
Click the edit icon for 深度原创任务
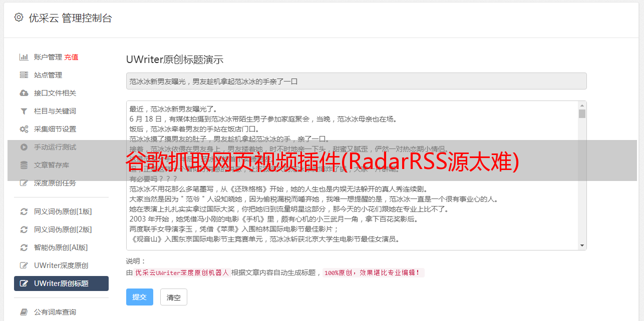(24, 183)
